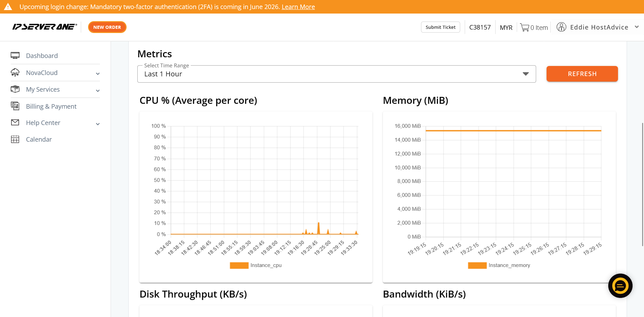
Task: Click the 100 % CPU axis label
Action: [x=158, y=126]
